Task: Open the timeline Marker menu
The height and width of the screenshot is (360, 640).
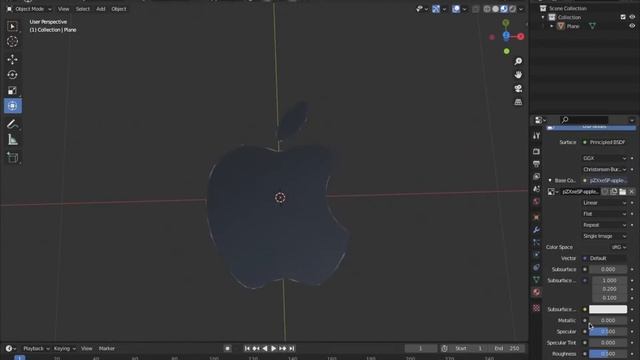Action: click(x=107, y=349)
